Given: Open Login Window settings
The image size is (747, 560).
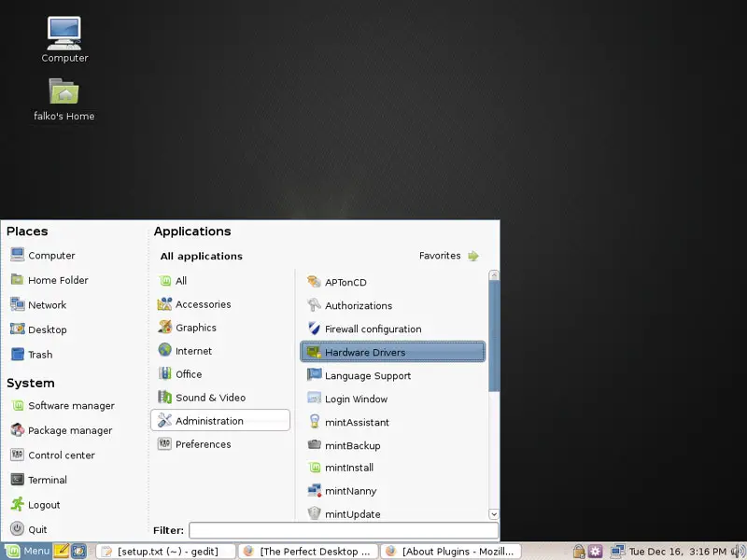Looking at the screenshot, I should [x=393, y=399].
